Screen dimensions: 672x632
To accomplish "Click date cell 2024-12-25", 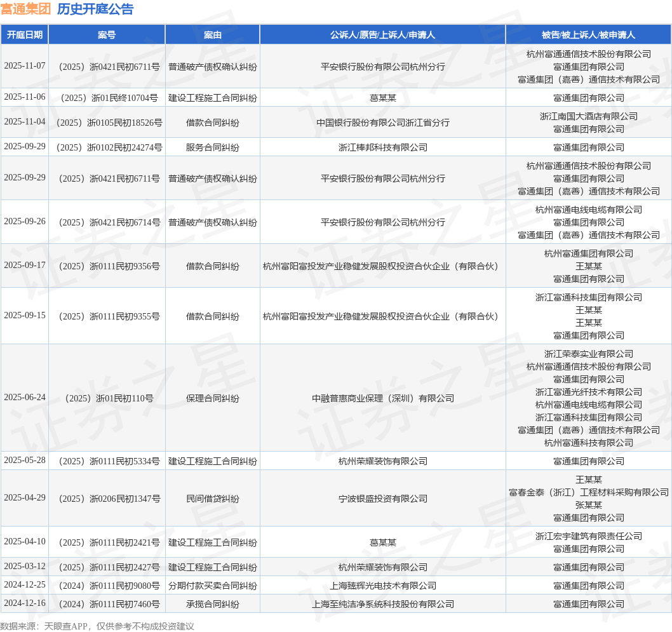I will pyautogui.click(x=24, y=585).
